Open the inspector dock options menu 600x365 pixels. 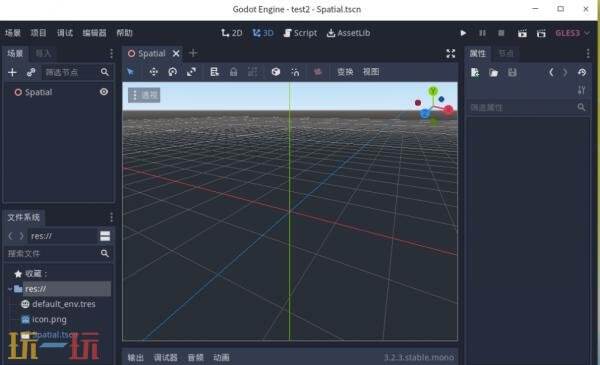pos(588,54)
